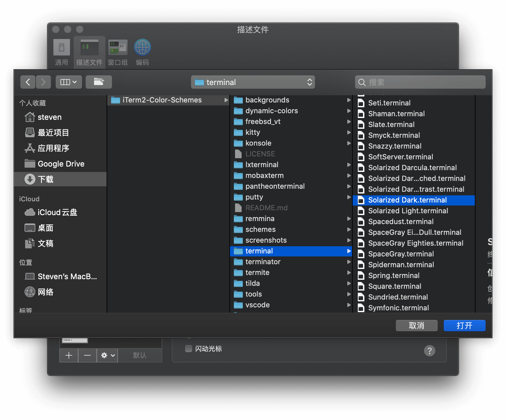
Task: Click the back navigation arrow
Action: click(x=28, y=82)
